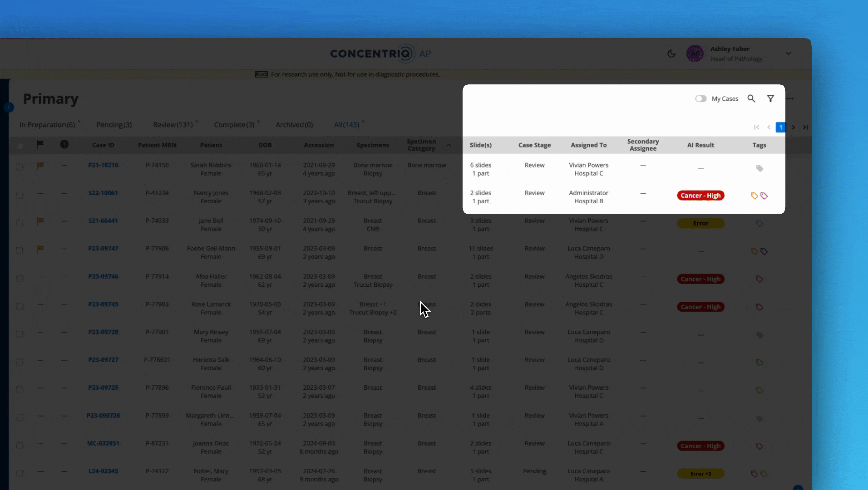Go to next page arrow
The height and width of the screenshot is (490, 868).
pos(793,127)
